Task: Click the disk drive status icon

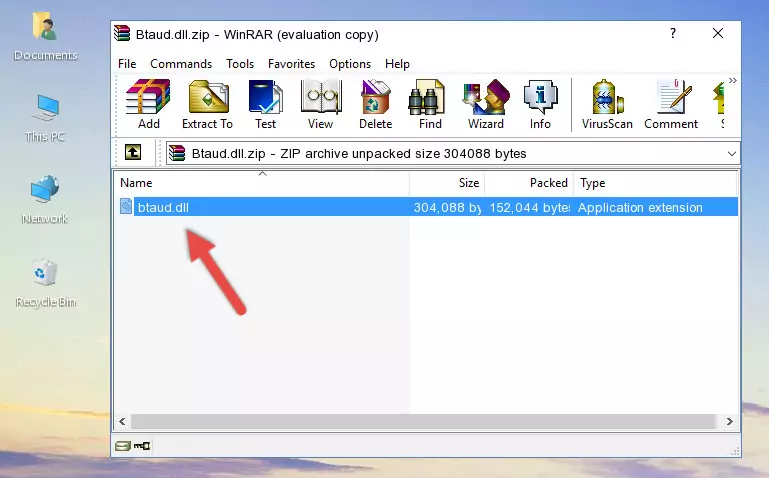Action: tap(123, 446)
